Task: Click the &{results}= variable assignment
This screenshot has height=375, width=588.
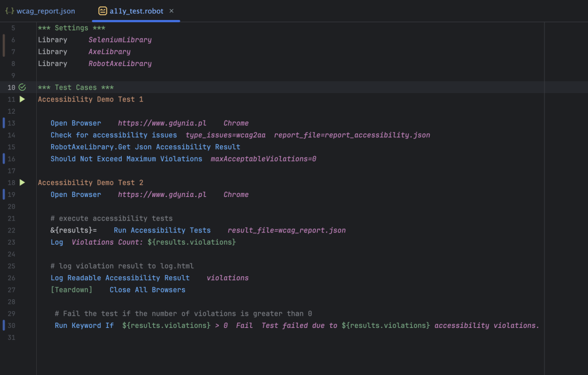Action: (x=73, y=230)
